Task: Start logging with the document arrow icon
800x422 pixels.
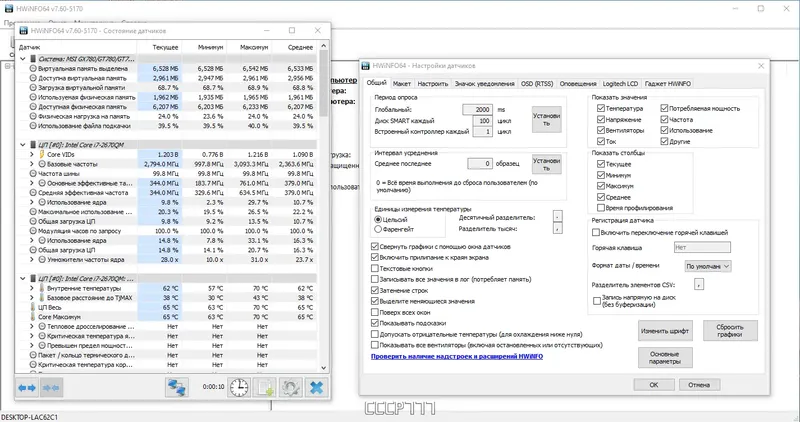Action: point(265,387)
